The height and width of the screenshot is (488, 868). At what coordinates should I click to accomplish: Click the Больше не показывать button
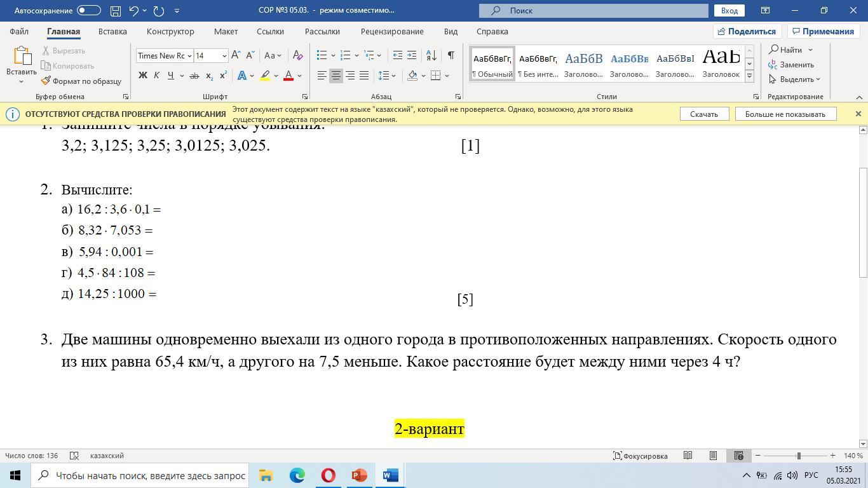coord(785,114)
